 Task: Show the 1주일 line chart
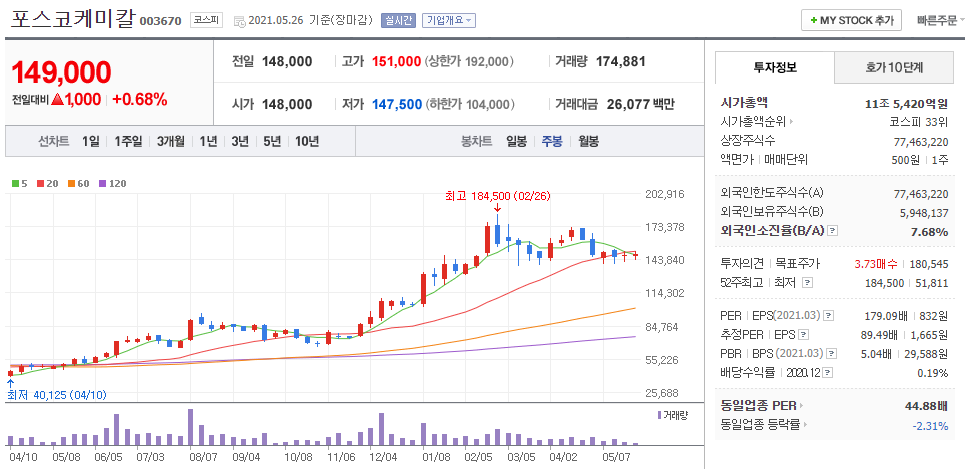[128, 141]
